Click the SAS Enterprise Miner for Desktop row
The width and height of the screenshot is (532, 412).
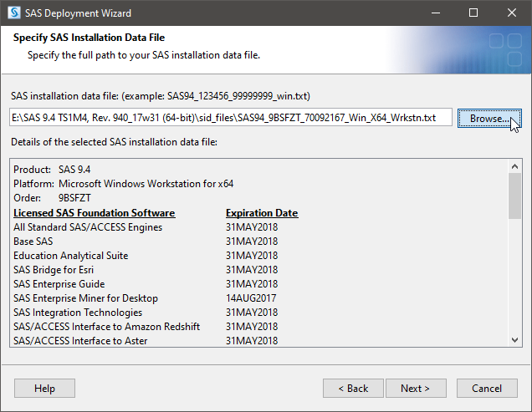point(145,298)
